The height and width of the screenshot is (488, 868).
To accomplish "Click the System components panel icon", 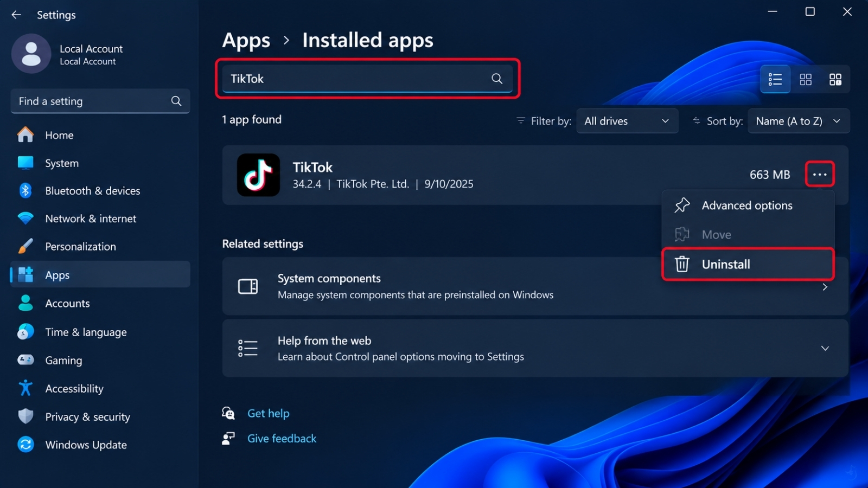I will click(248, 286).
